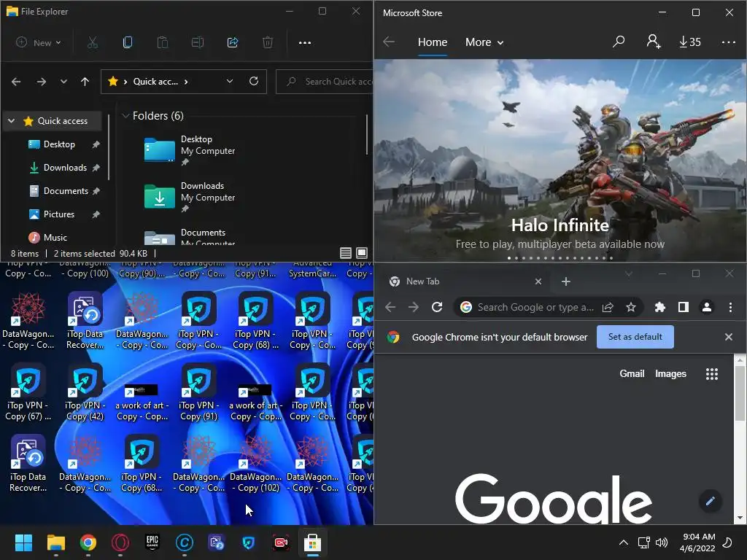Go forward in File Explorer navigation
Image resolution: width=747 pixels, height=560 pixels.
pos(42,82)
